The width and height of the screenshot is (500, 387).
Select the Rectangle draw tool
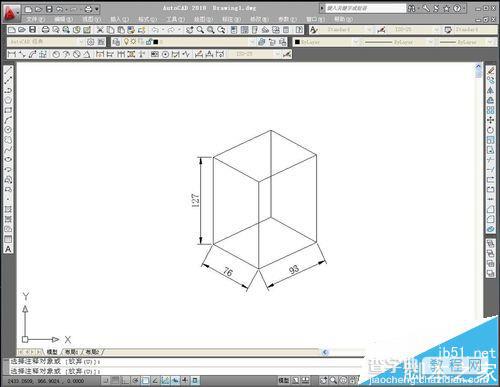[x=8, y=110]
